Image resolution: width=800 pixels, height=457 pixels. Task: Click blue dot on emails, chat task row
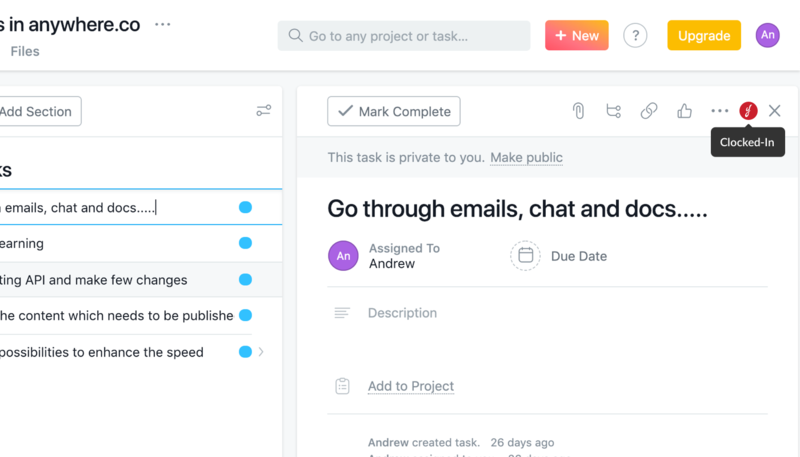point(245,207)
